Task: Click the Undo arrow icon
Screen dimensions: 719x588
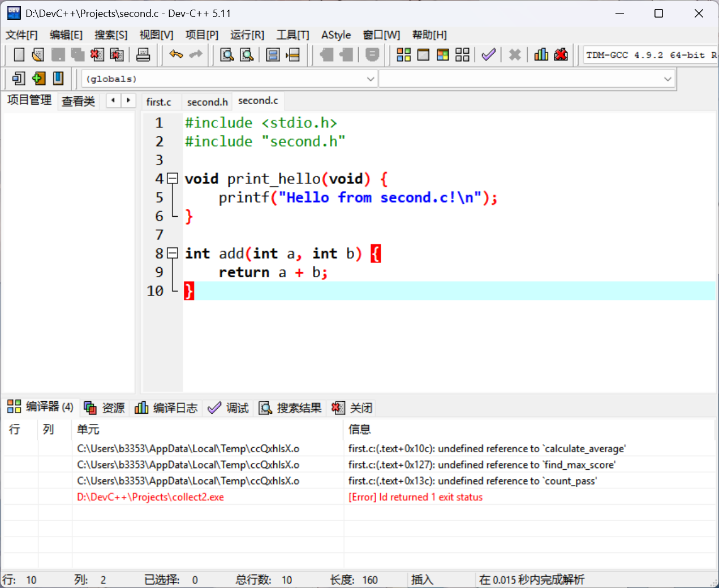Action: (x=176, y=54)
